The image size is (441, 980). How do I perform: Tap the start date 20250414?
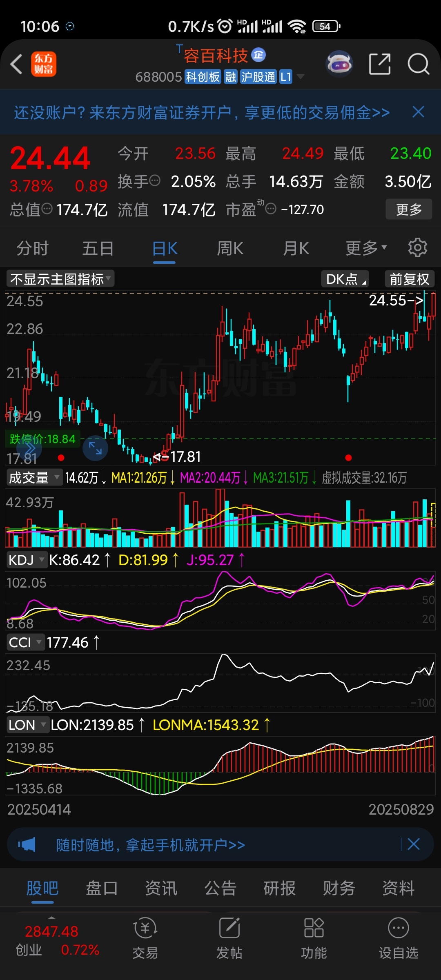click(x=39, y=809)
